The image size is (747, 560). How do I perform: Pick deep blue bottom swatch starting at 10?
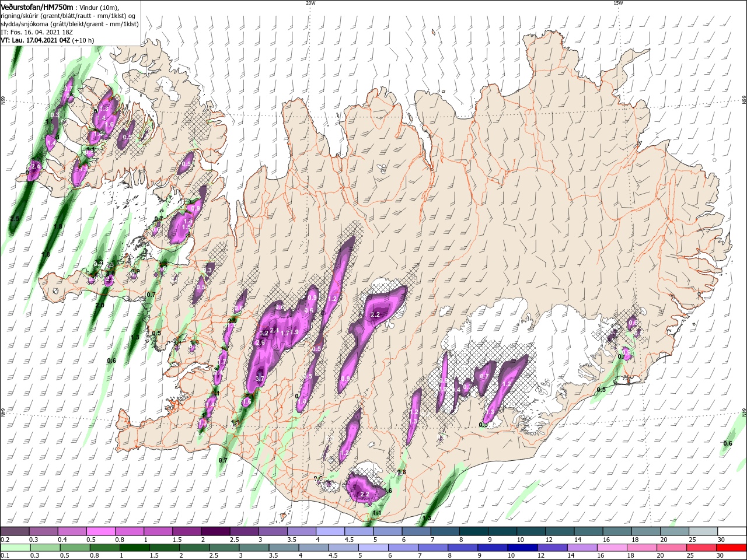point(523,548)
